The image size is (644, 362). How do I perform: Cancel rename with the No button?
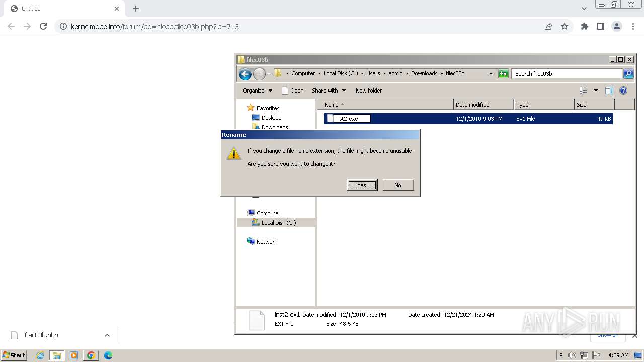click(398, 185)
